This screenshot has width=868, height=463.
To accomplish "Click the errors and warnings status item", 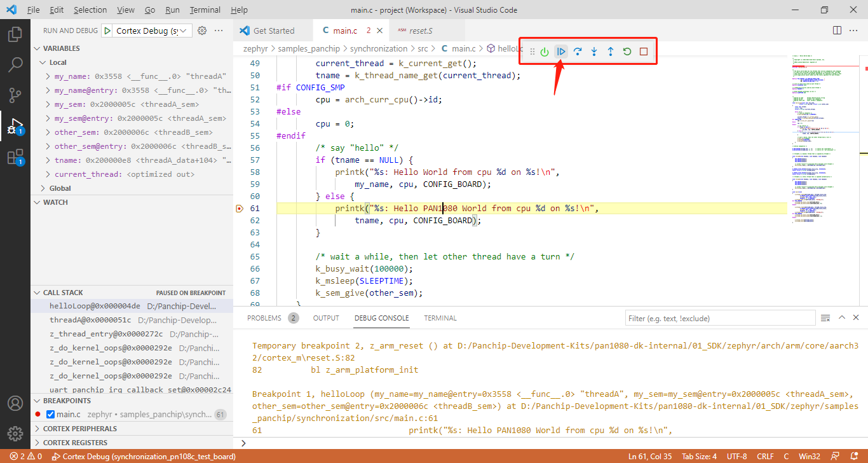I will point(26,457).
